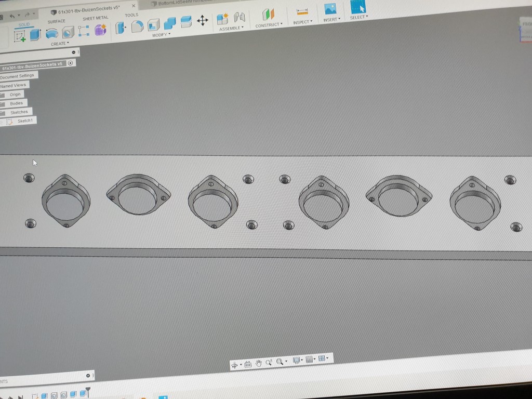Open the INSPECT dropdown menu
The height and width of the screenshot is (399, 532).
click(x=303, y=22)
